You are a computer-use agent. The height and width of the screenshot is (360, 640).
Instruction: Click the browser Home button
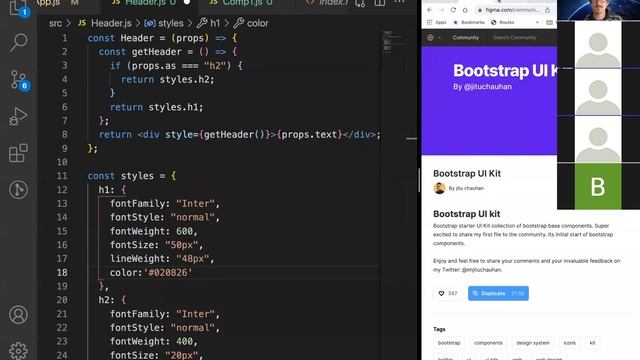click(465, 10)
